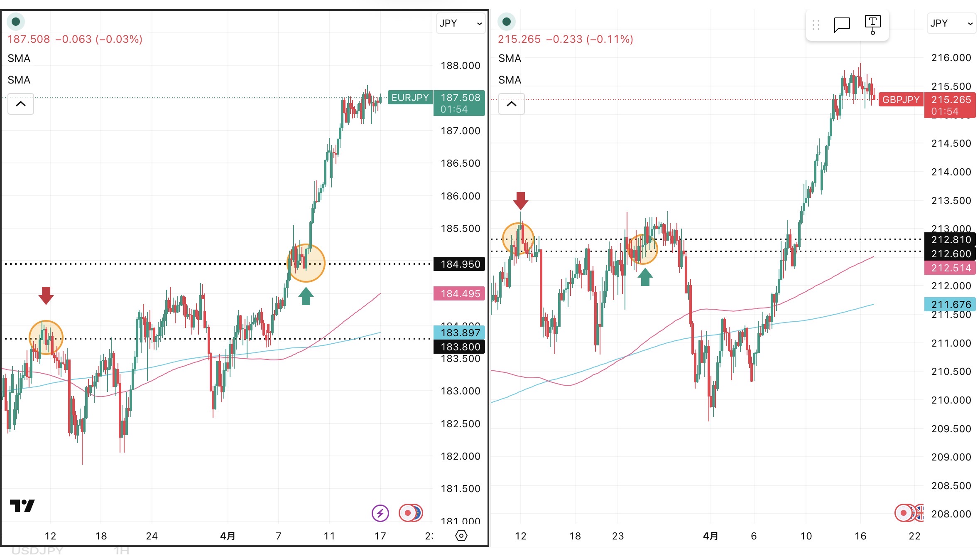
Task: Select the 184.950 horizontal line price label
Action: (x=460, y=264)
